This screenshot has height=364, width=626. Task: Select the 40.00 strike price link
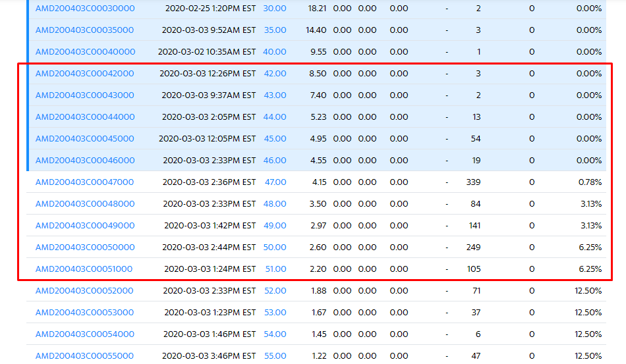(x=275, y=52)
